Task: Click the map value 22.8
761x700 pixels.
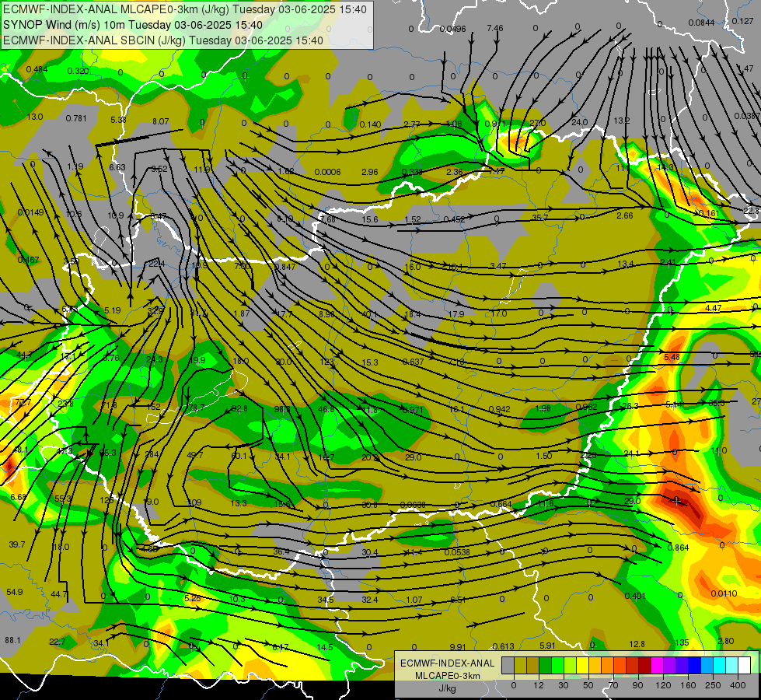Action: [x=751, y=210]
